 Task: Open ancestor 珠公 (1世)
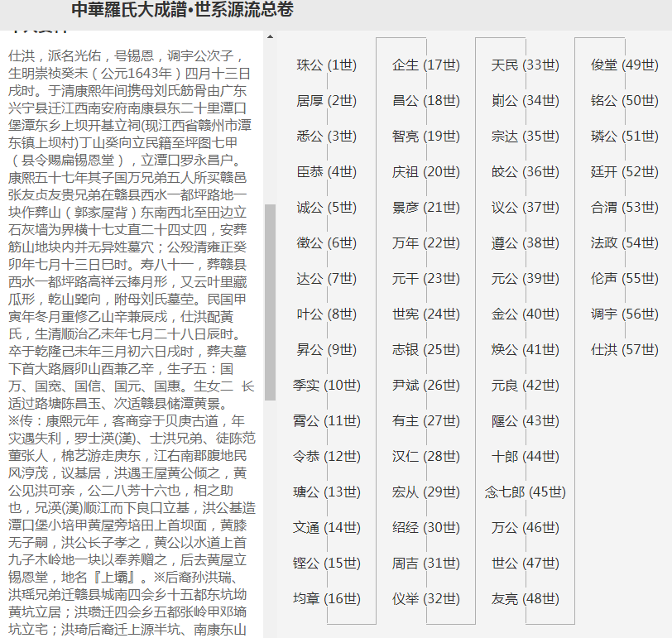327,65
